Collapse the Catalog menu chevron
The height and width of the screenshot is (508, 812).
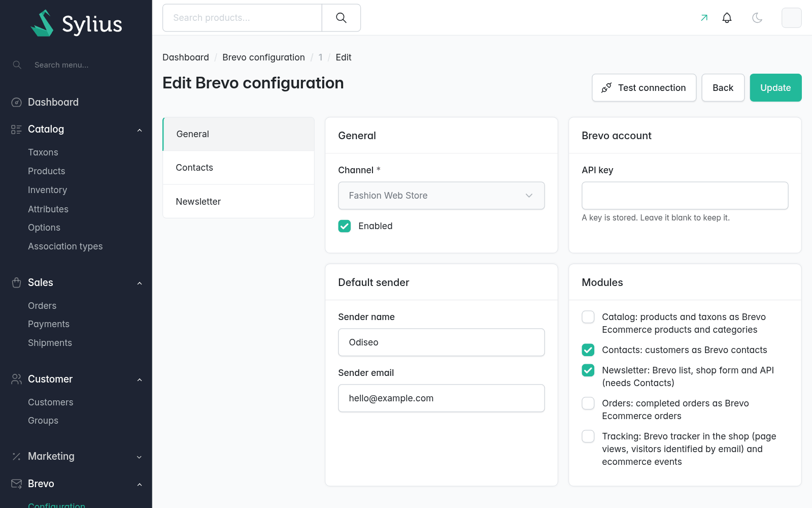[140, 130]
